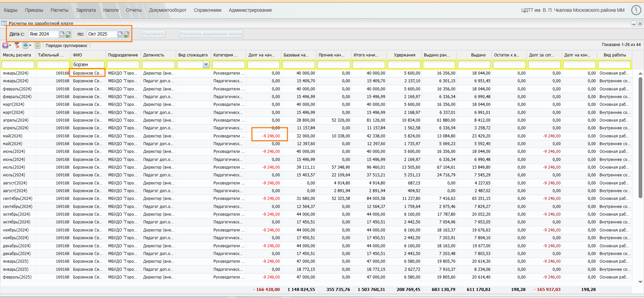Sort by the 'Месяц расчета' column header
The image size is (644, 298).
17,55
